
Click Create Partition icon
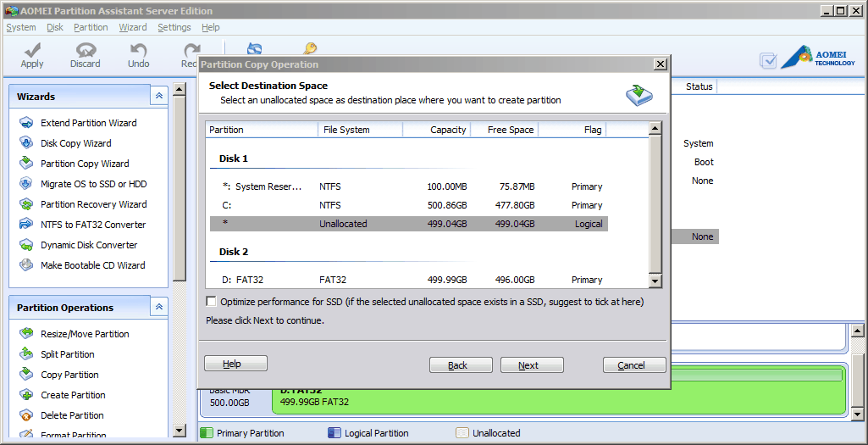pos(26,395)
